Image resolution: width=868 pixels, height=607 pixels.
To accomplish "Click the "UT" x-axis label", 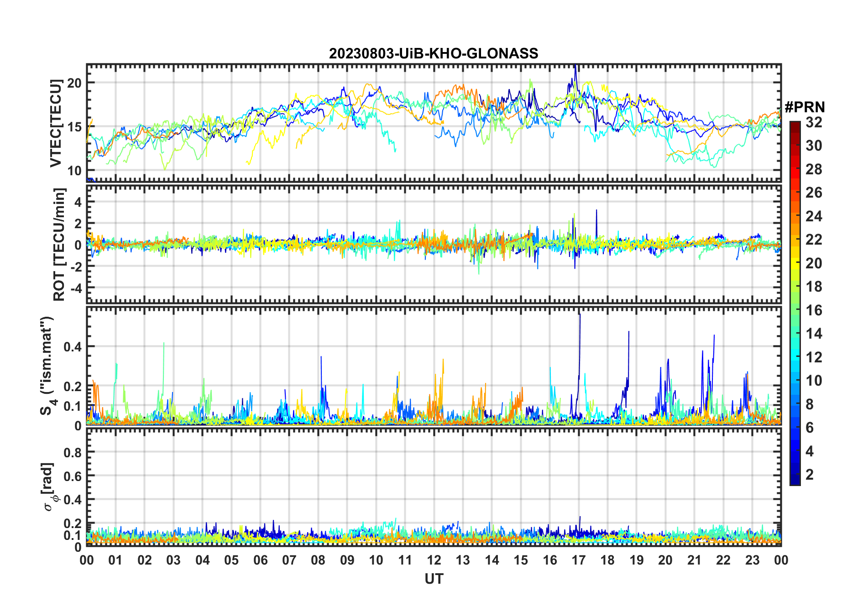I will tap(434, 579).
